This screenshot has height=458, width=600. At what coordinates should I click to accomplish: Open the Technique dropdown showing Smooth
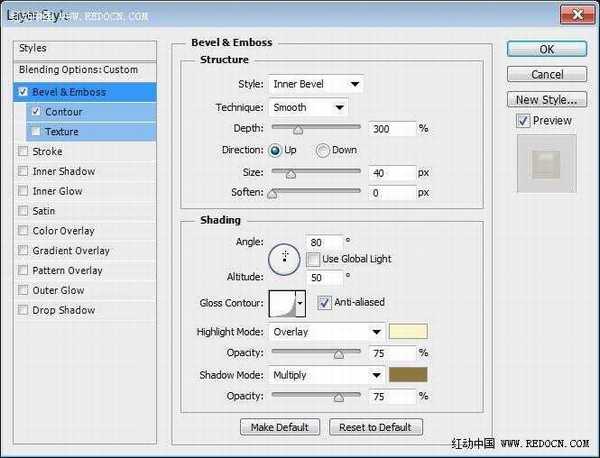click(308, 108)
